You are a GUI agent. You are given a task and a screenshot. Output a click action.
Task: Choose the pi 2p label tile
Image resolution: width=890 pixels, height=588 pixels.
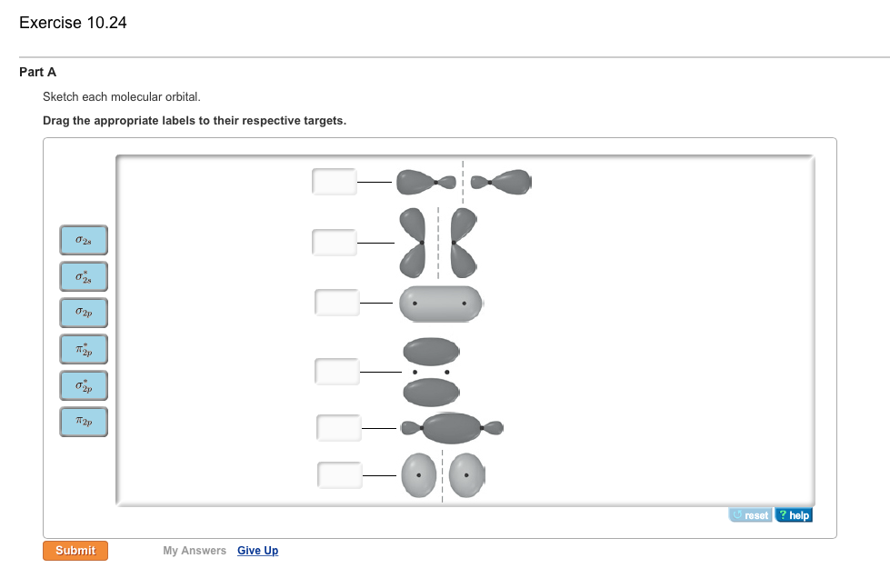coord(84,422)
